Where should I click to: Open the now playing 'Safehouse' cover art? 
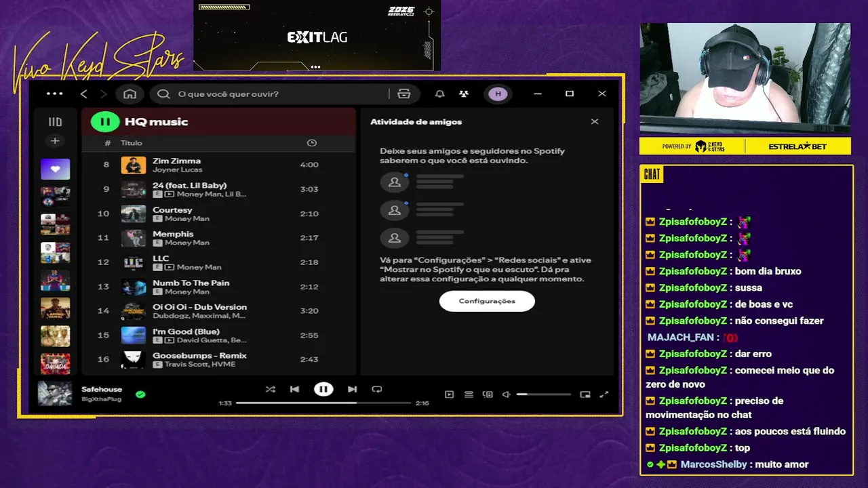[55, 394]
